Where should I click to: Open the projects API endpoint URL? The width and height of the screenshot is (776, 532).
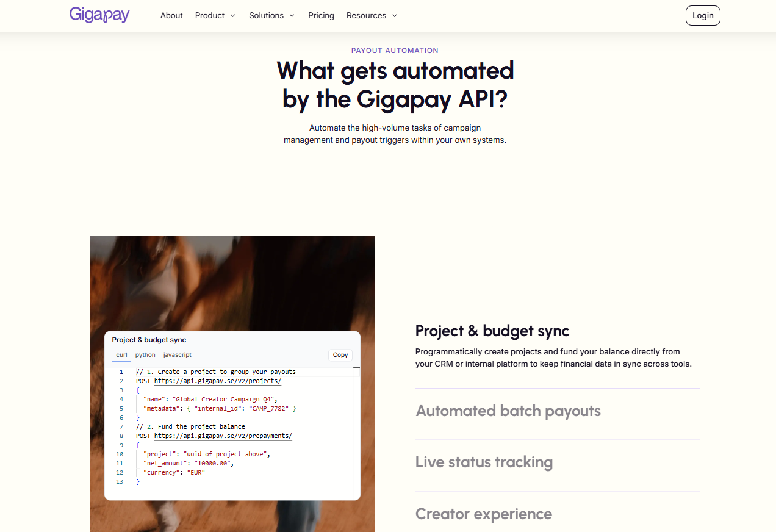pos(218,381)
